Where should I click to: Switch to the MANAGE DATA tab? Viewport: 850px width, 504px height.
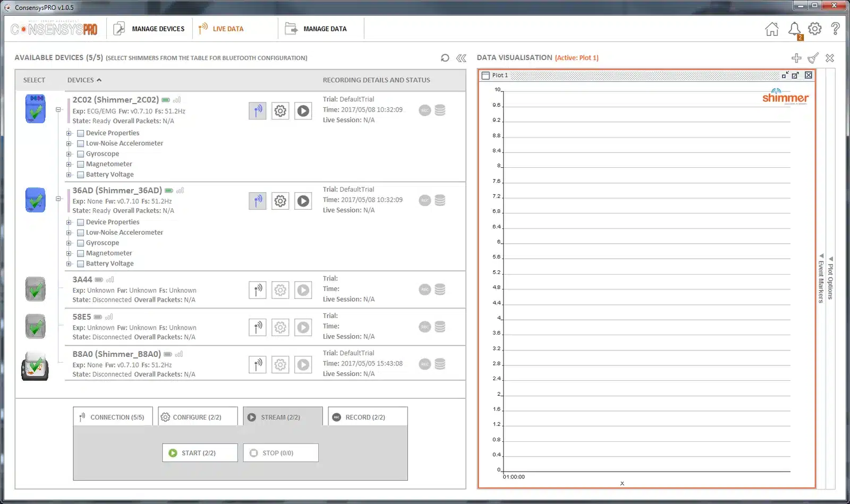[316, 29]
